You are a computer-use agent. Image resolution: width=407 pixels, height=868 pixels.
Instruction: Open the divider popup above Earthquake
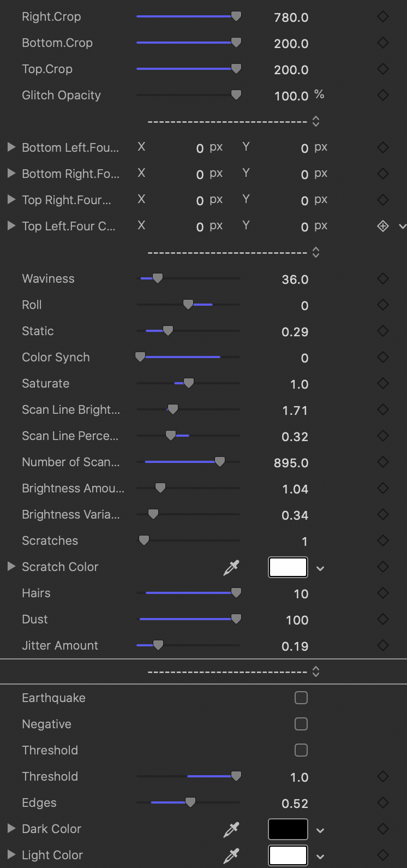(x=315, y=671)
